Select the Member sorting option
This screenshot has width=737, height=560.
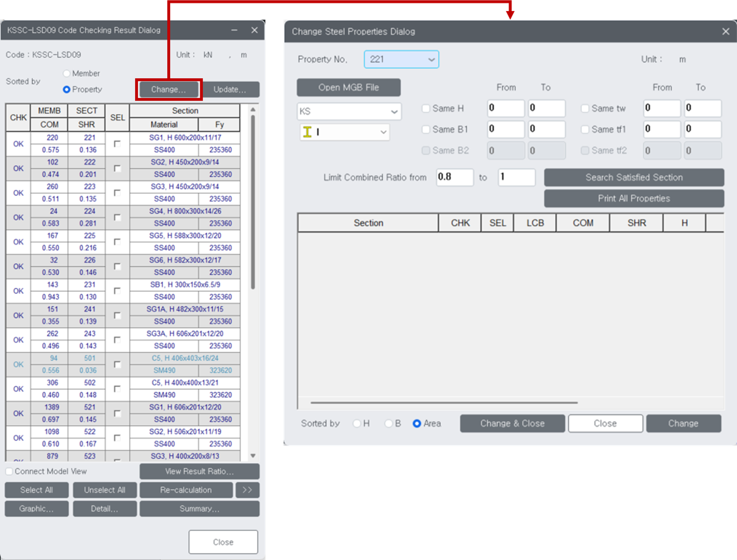(67, 73)
